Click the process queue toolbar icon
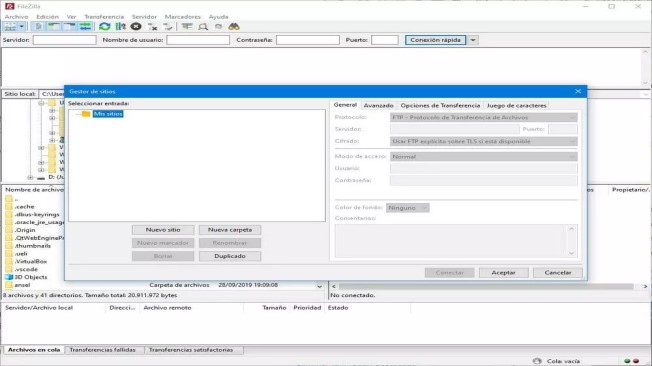Image resolution: width=652 pixels, height=366 pixels. pyautogui.click(x=121, y=27)
